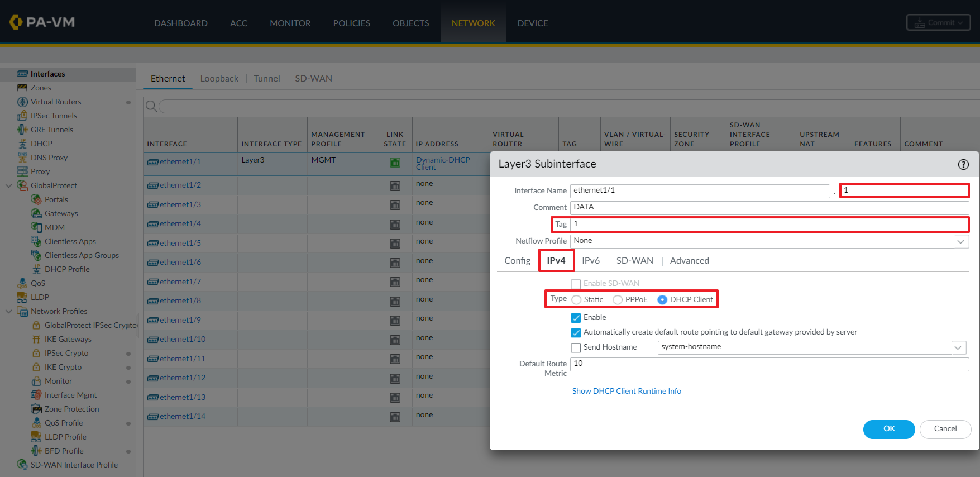Click the IKE Gateways icon
The image size is (980, 477).
(x=36, y=339)
